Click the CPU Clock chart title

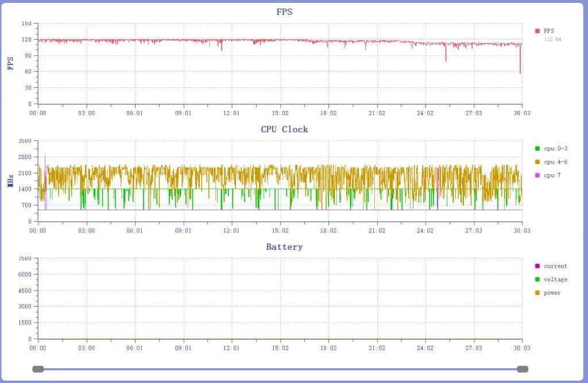point(284,129)
